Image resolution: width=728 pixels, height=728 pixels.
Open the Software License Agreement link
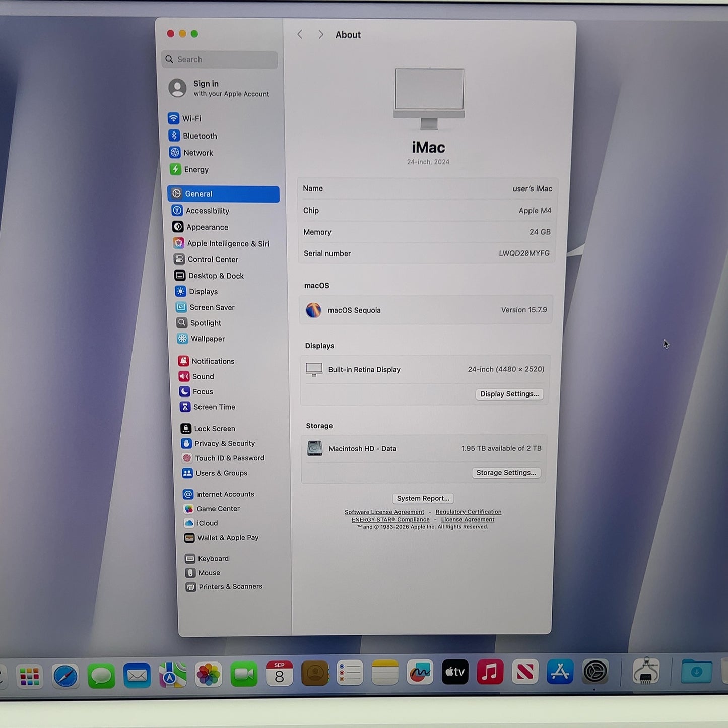[x=384, y=512]
